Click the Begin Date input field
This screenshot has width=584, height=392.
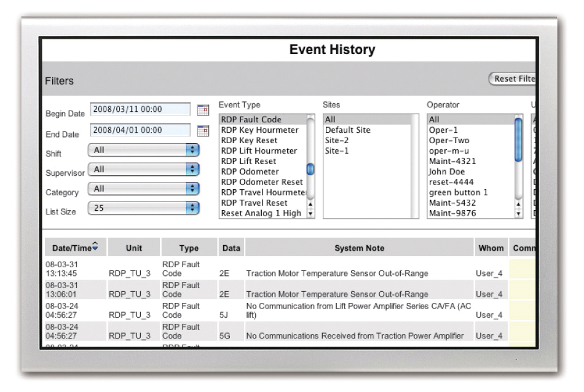click(x=140, y=110)
